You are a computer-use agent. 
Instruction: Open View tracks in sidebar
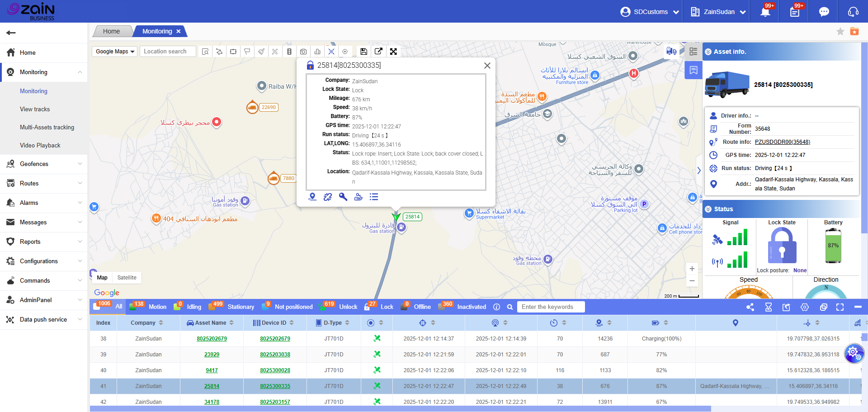click(35, 109)
